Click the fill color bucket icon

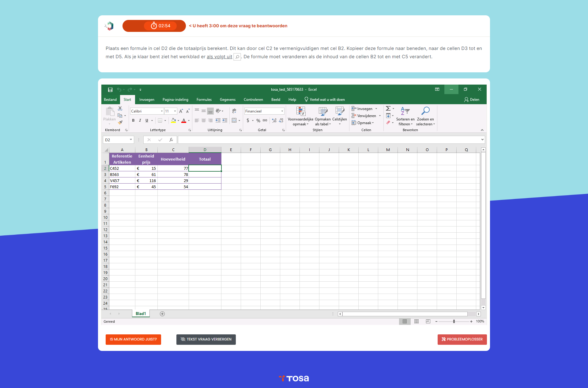tap(173, 120)
